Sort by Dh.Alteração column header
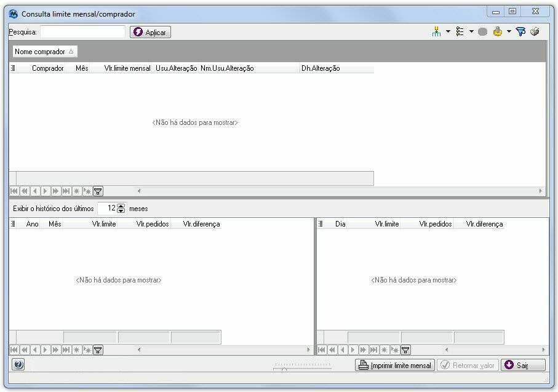Image resolution: width=558 pixels, height=392 pixels. tap(337, 68)
